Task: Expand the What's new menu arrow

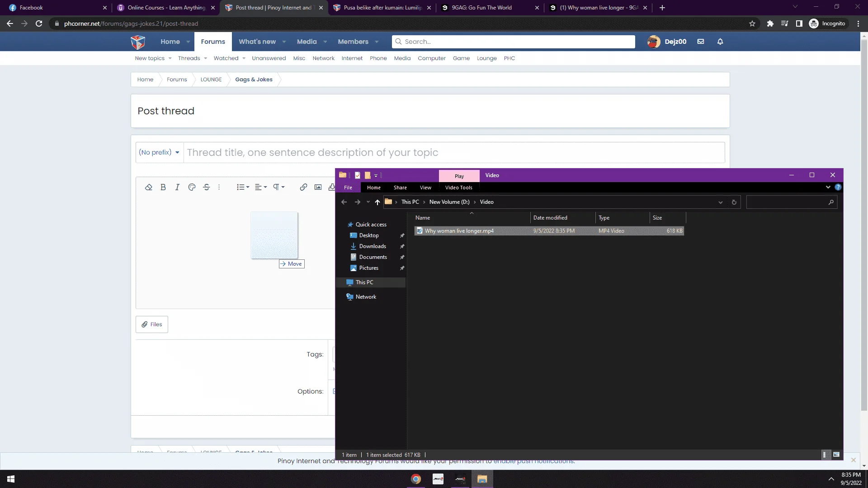Action: pyautogui.click(x=284, y=42)
